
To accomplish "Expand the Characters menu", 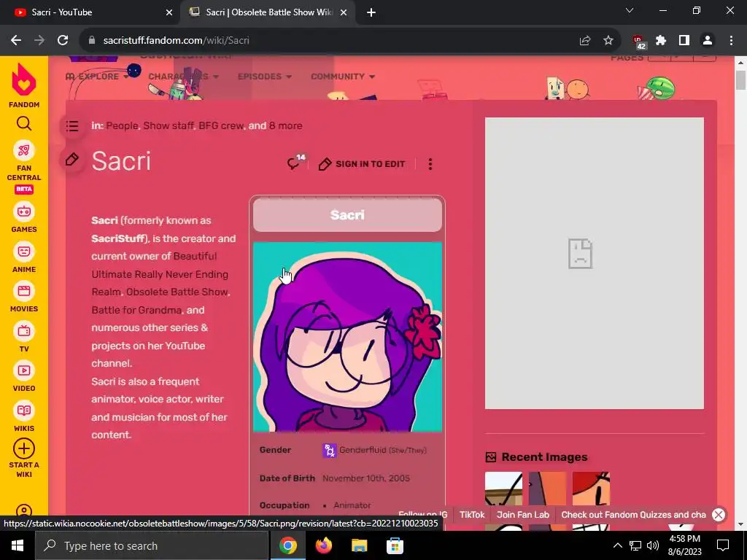I will [183, 76].
